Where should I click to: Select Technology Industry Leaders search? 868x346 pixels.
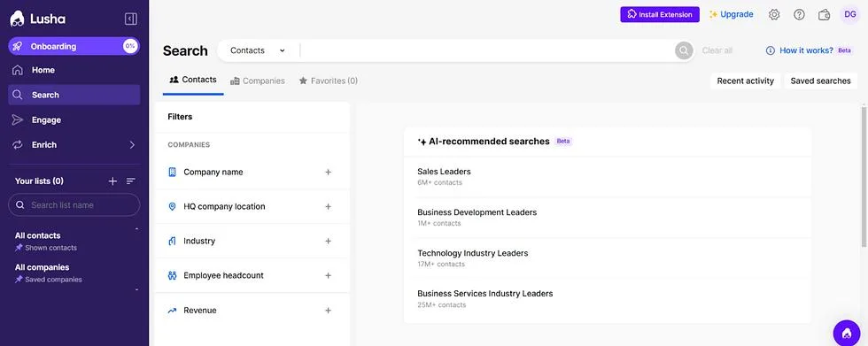pyautogui.click(x=608, y=258)
